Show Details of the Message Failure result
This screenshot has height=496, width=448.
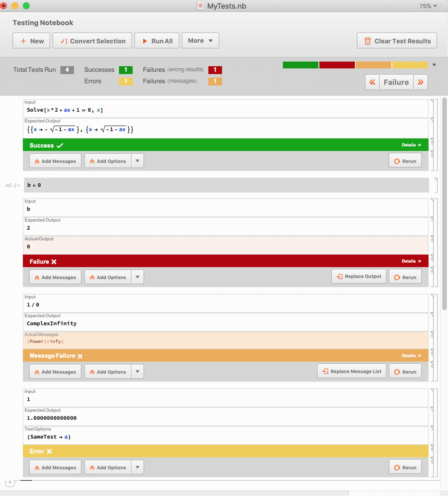(411, 356)
